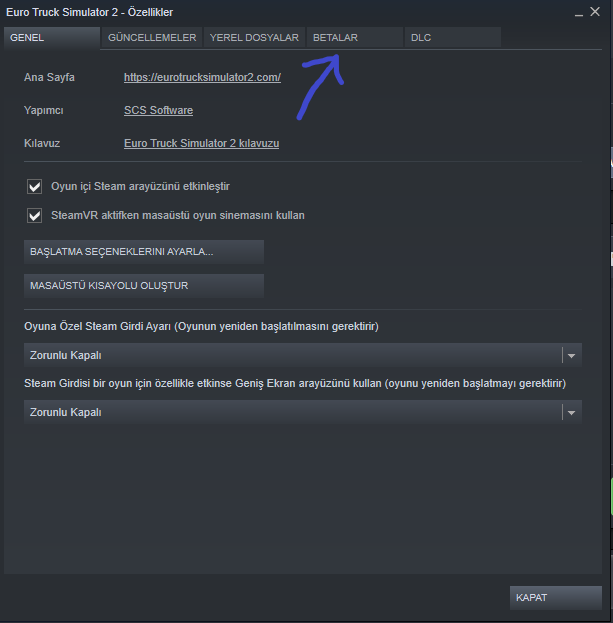Click MASAÜSTÜ KISAYOLU OLUŞTUR button
The image size is (613, 623).
(x=144, y=286)
